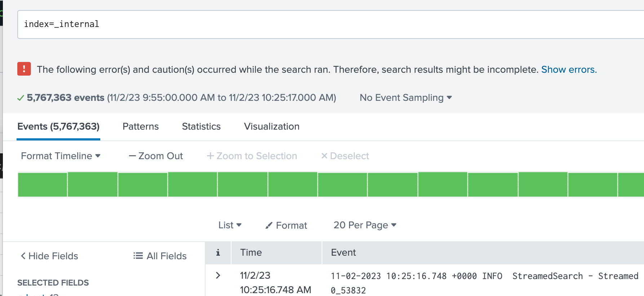Click the info column header icon
The width and height of the screenshot is (644, 296).
click(218, 253)
